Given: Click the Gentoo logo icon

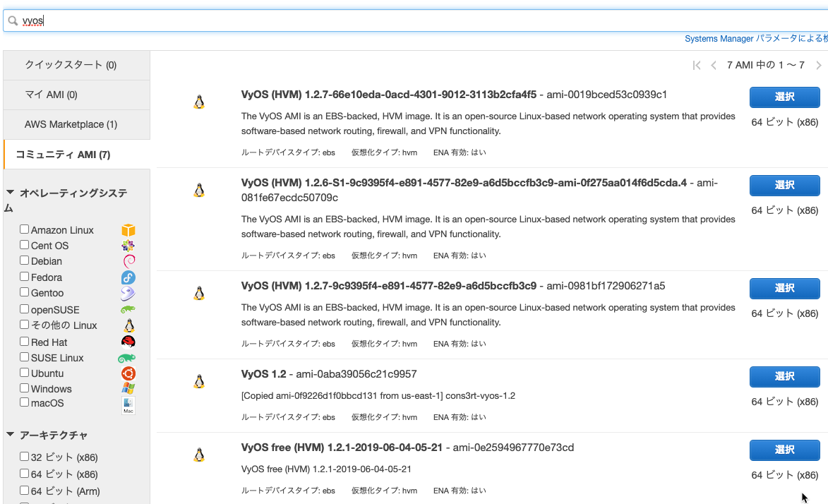Looking at the screenshot, I should coord(128,293).
